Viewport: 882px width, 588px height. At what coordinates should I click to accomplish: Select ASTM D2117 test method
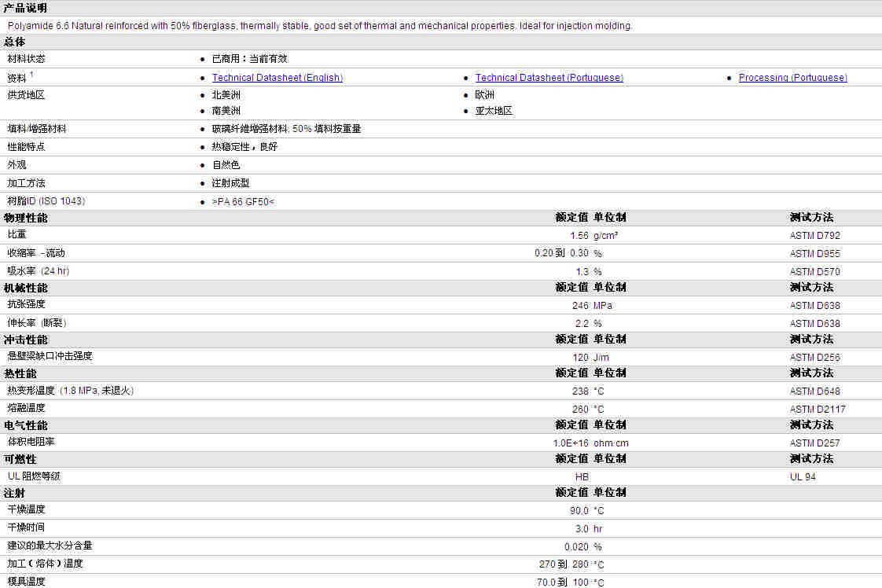point(818,409)
